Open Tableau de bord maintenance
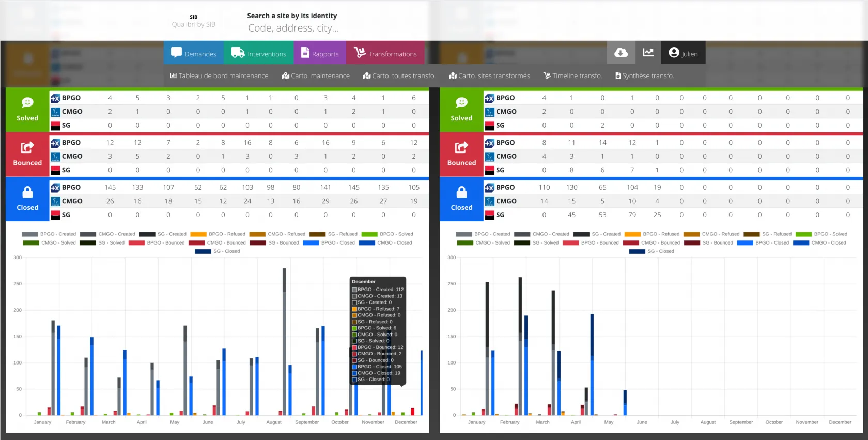Screen dimensions: 868x440 click(x=219, y=75)
